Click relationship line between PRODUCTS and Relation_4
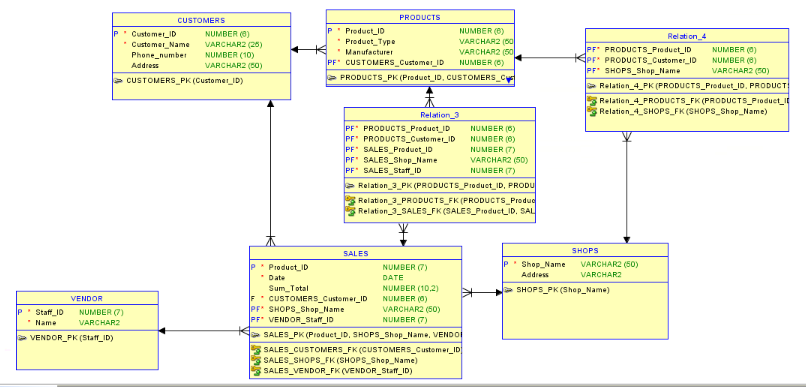The width and height of the screenshot is (806, 387). pyautogui.click(x=550, y=58)
